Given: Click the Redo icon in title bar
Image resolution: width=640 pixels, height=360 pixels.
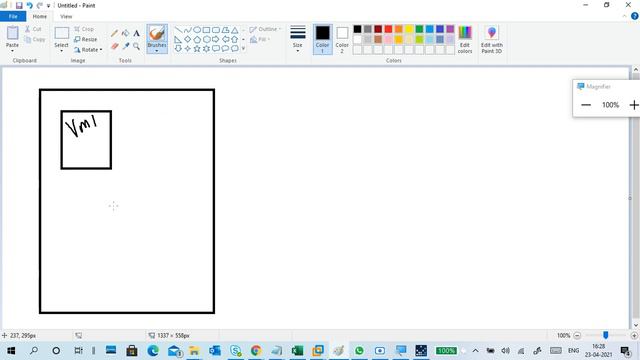Looking at the screenshot, I should click(40, 5).
